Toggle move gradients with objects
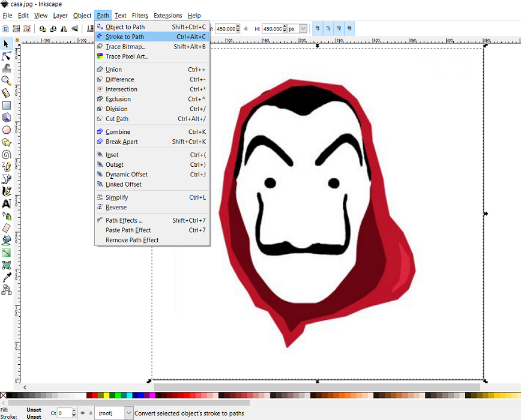This screenshot has width=521, height=420. pos(339,29)
